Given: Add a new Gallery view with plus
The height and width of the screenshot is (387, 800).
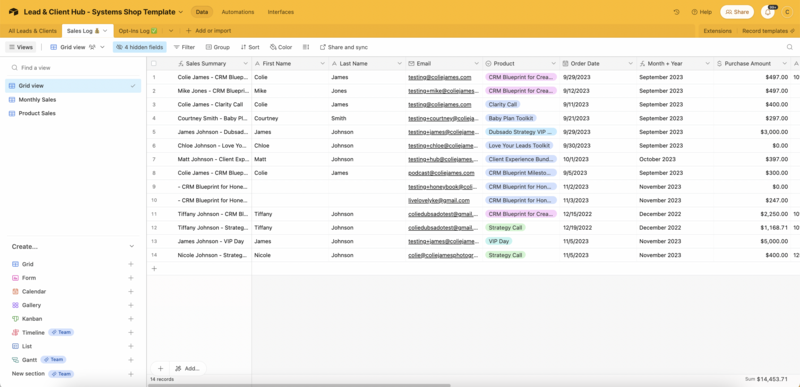Looking at the screenshot, I should pos(131,305).
